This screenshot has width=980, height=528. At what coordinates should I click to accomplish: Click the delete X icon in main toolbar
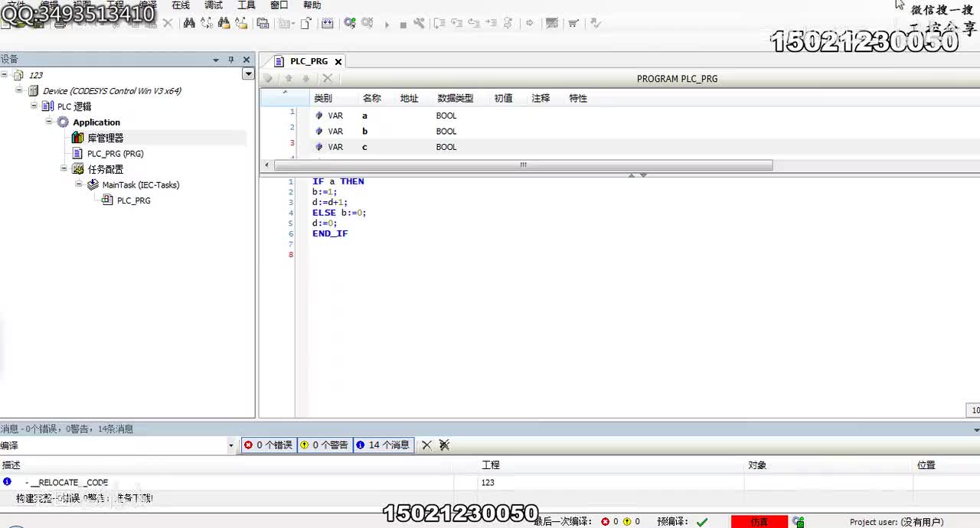[x=168, y=23]
